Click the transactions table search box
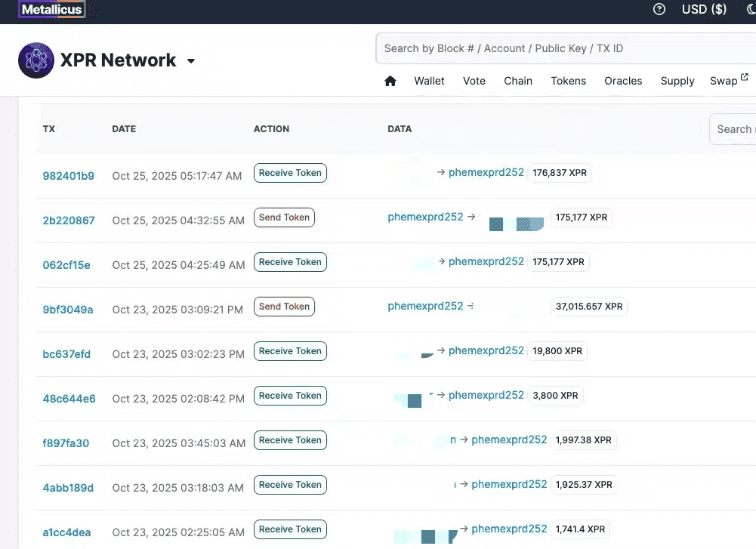 (733, 129)
